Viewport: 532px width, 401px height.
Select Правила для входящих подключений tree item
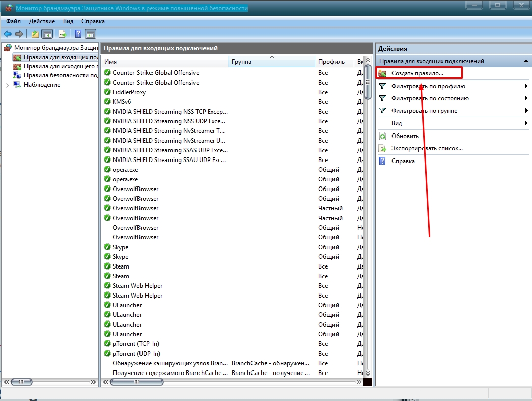pyautogui.click(x=55, y=57)
